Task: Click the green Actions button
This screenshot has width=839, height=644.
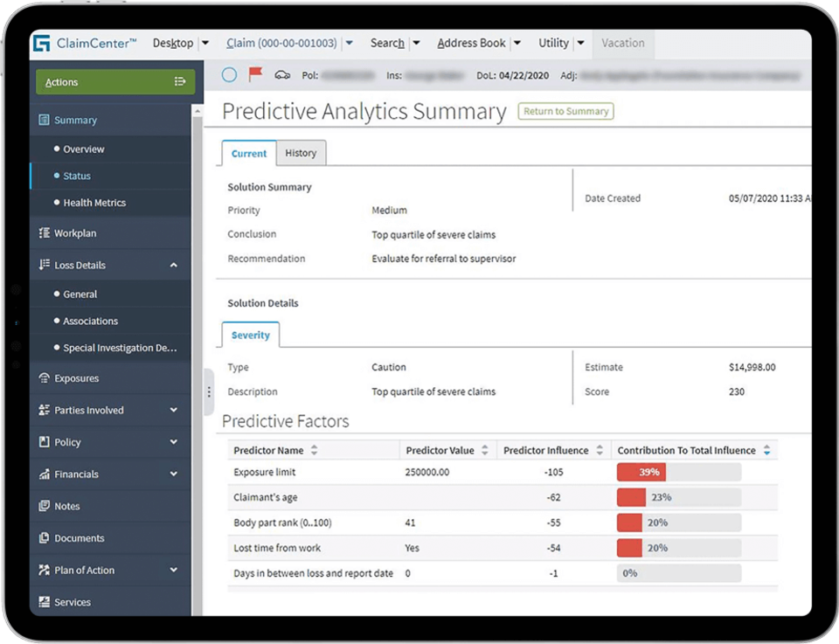Action: pos(114,81)
